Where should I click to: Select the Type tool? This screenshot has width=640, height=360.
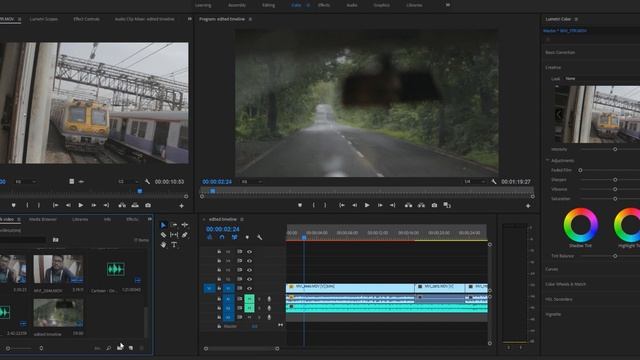pos(174,245)
